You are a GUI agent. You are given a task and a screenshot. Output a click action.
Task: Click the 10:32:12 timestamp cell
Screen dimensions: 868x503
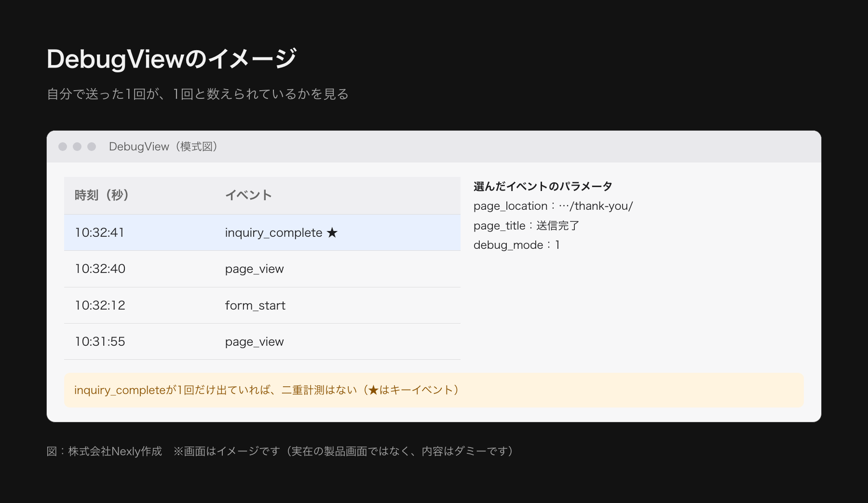point(100,305)
